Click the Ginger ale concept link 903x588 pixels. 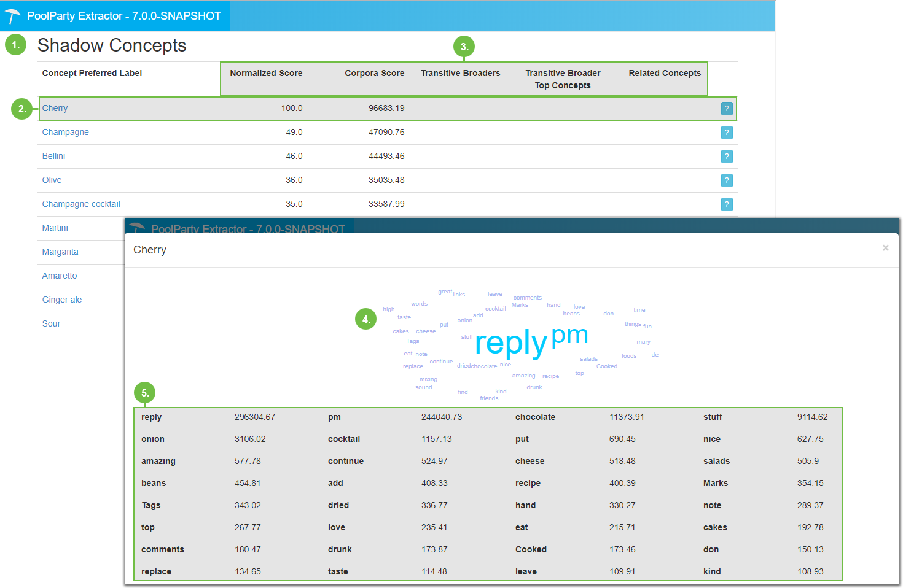coord(61,300)
